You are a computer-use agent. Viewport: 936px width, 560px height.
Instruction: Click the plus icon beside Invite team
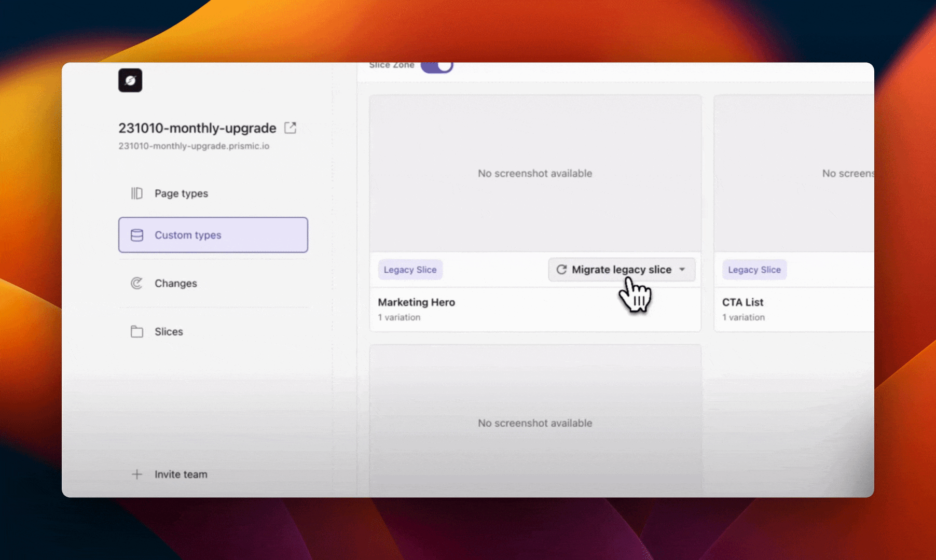(x=137, y=474)
